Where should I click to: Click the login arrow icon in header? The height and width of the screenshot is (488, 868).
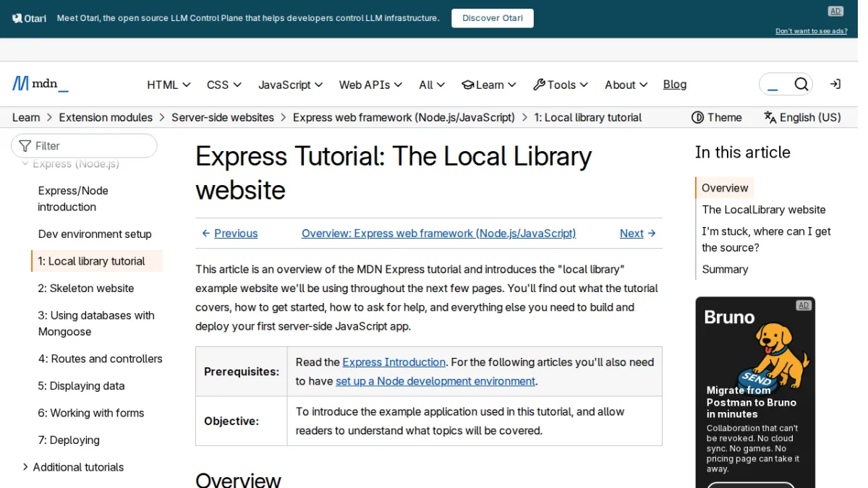tap(835, 85)
